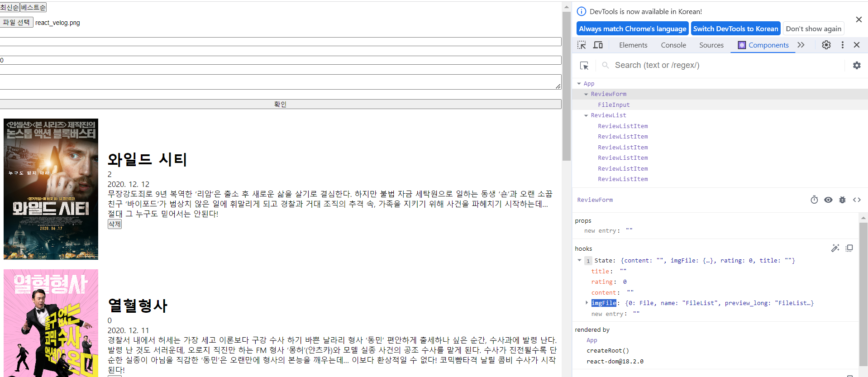Screen dimensions: 868x377
Task: Click the review content textarea
Action: click(x=281, y=82)
